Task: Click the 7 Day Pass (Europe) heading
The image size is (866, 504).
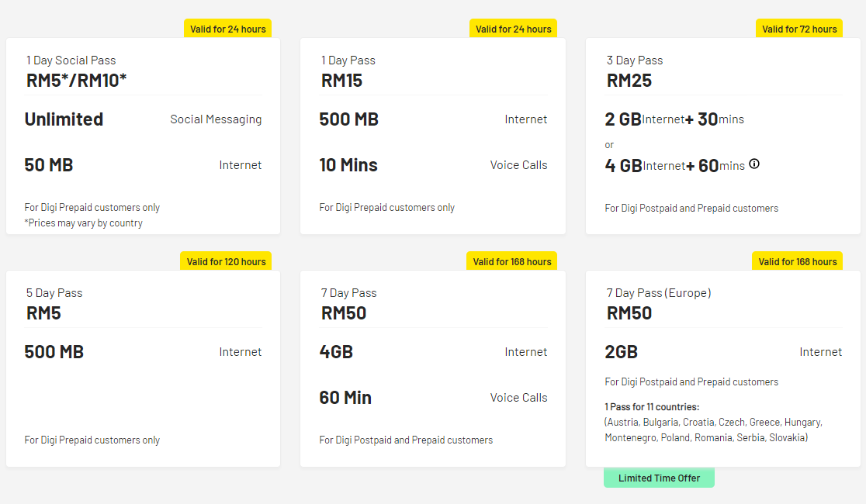Action: coord(658,293)
